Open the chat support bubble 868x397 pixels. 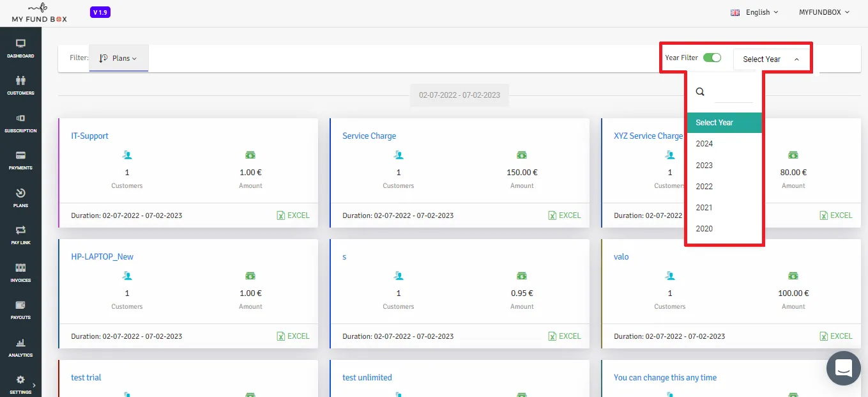click(844, 368)
